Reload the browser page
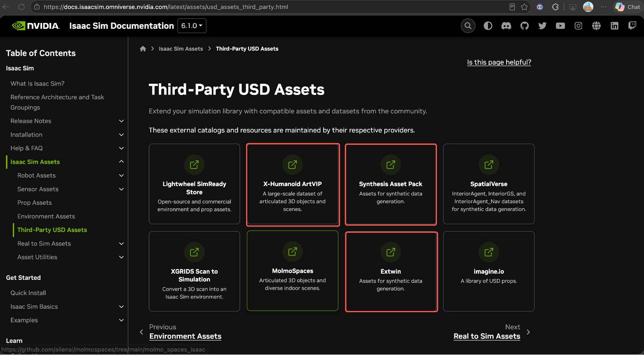The image size is (644, 355). [21, 7]
